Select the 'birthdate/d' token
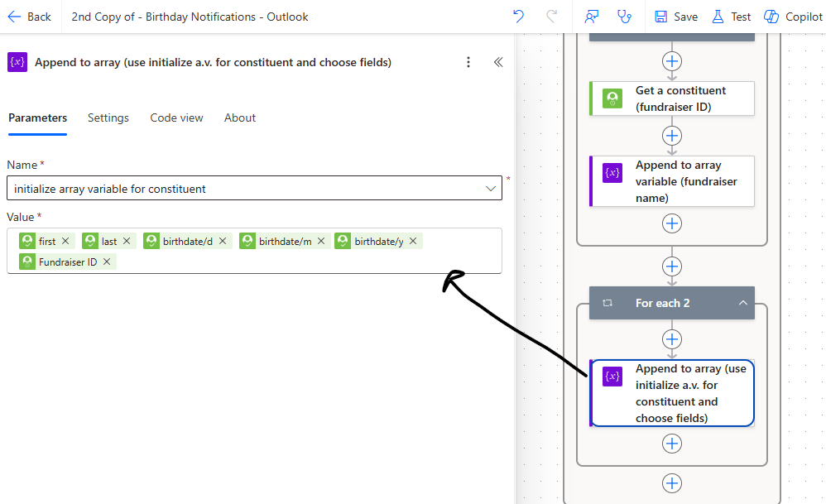826x504 pixels. click(x=188, y=241)
